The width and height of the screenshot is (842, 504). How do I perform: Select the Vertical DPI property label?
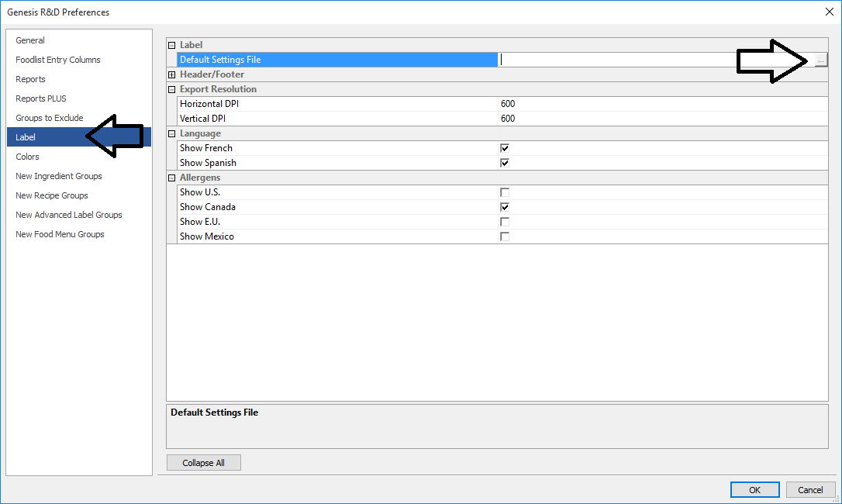(x=202, y=118)
